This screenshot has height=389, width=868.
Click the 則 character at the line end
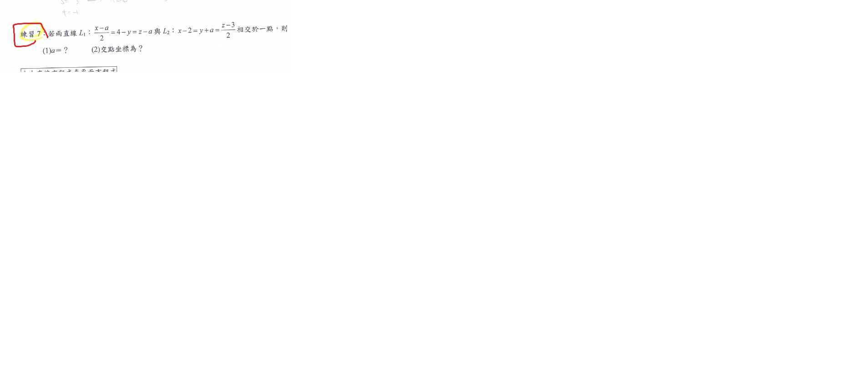pos(284,29)
